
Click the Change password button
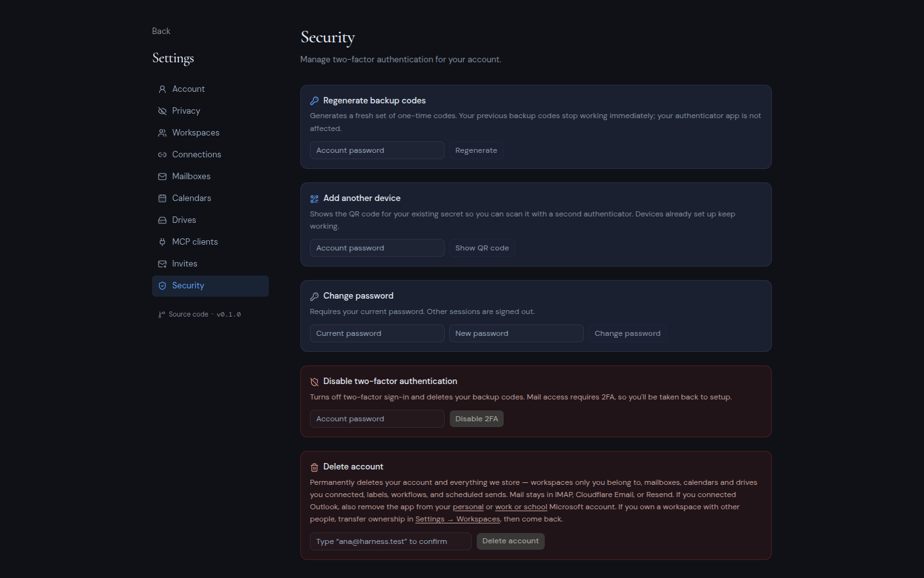(x=628, y=333)
